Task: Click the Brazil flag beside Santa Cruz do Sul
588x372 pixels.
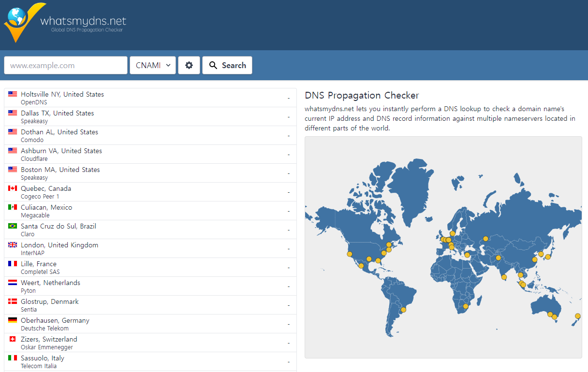Action: pyautogui.click(x=13, y=226)
